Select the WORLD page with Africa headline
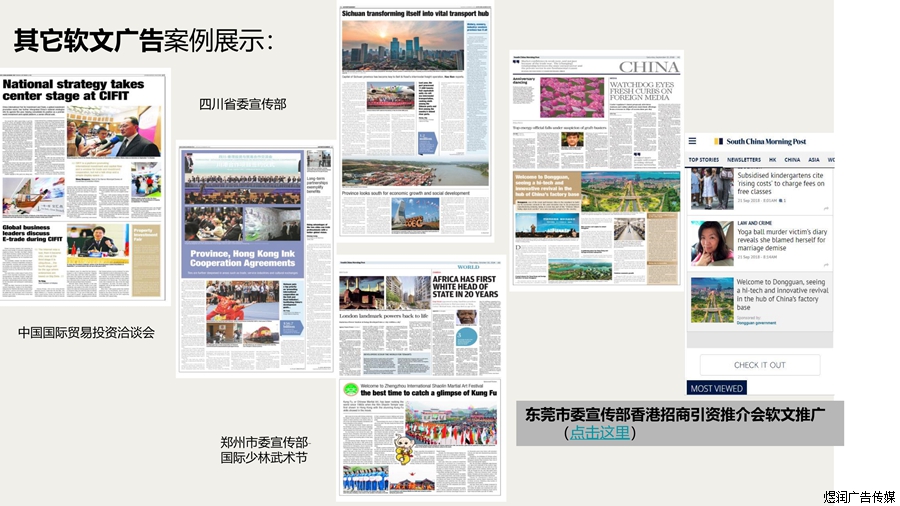 [420, 317]
